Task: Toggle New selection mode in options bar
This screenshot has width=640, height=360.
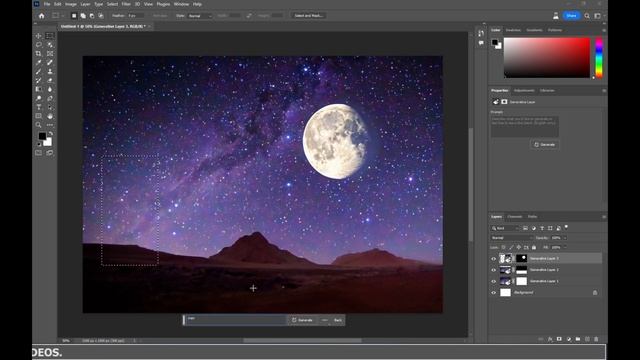Action: click(x=74, y=16)
